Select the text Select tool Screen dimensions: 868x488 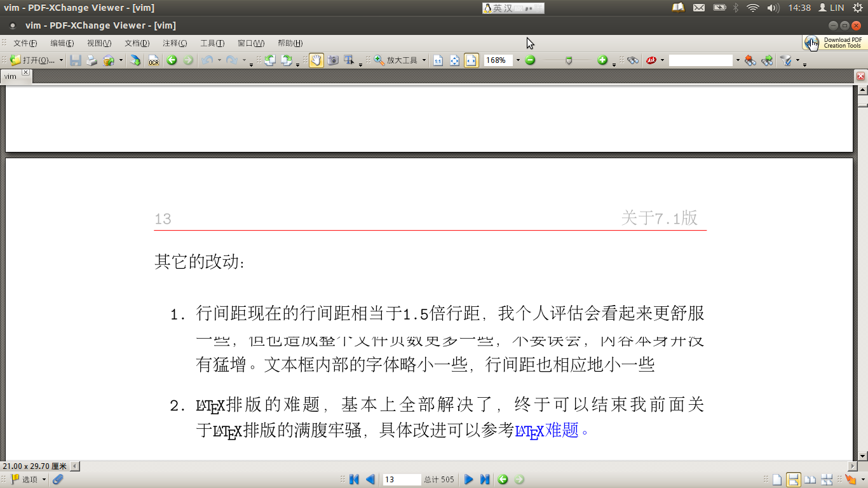click(x=349, y=60)
